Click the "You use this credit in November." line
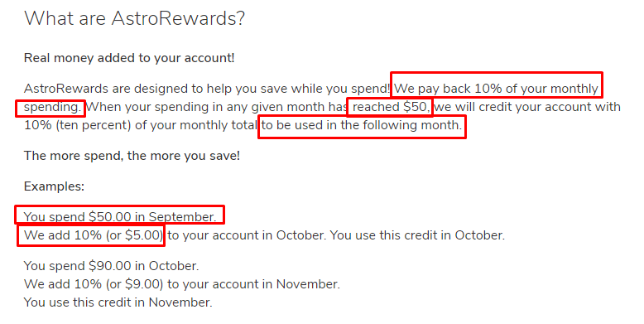The width and height of the screenshot is (644, 324). (118, 302)
